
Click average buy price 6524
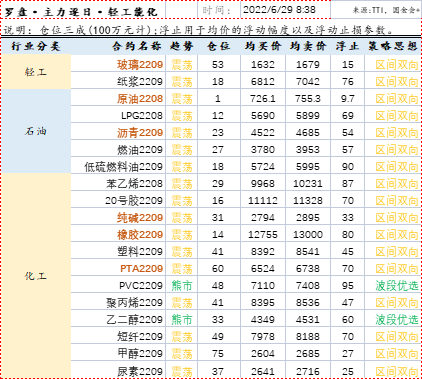pos(263,269)
